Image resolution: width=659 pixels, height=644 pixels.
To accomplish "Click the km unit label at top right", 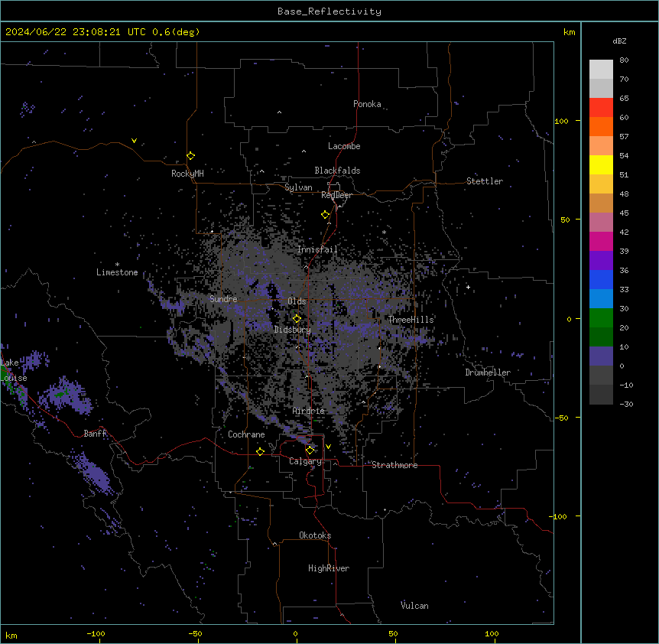I will 570,32.
